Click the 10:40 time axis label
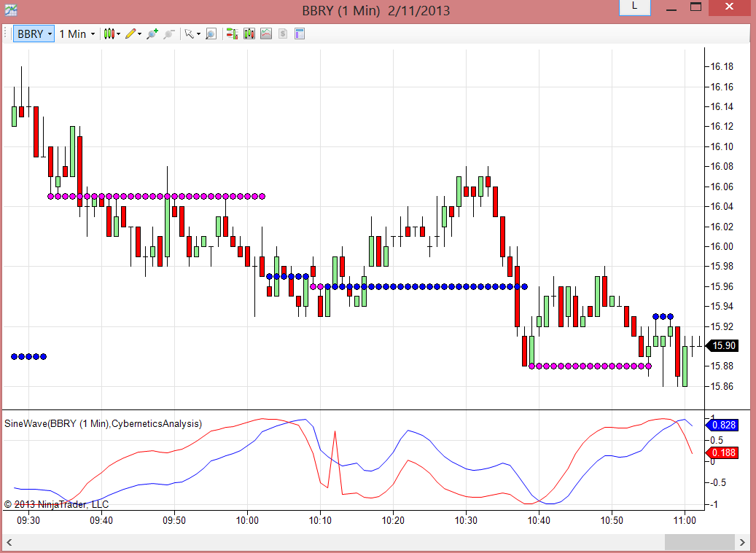Image resolution: width=756 pixels, height=553 pixels. [539, 521]
